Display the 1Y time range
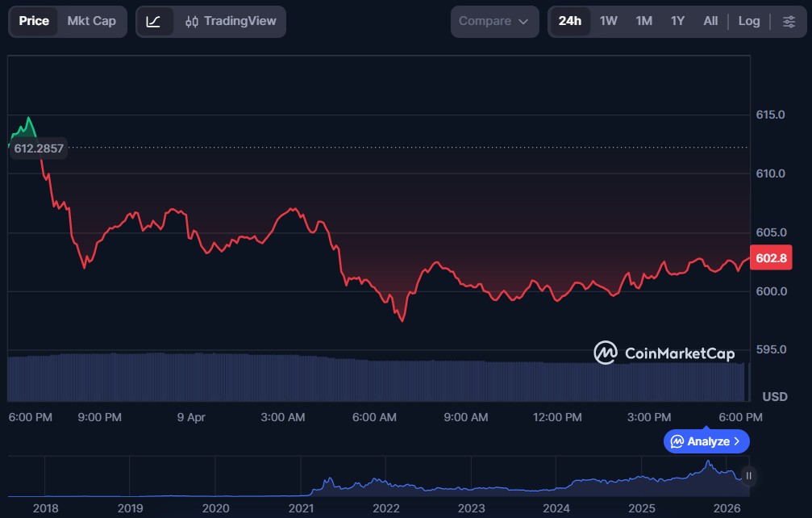Image resolution: width=812 pixels, height=518 pixels. click(677, 22)
